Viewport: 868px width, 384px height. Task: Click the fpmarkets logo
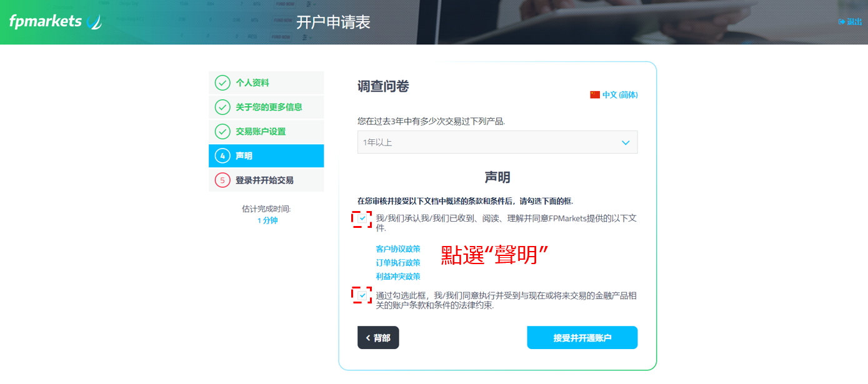pos(56,21)
